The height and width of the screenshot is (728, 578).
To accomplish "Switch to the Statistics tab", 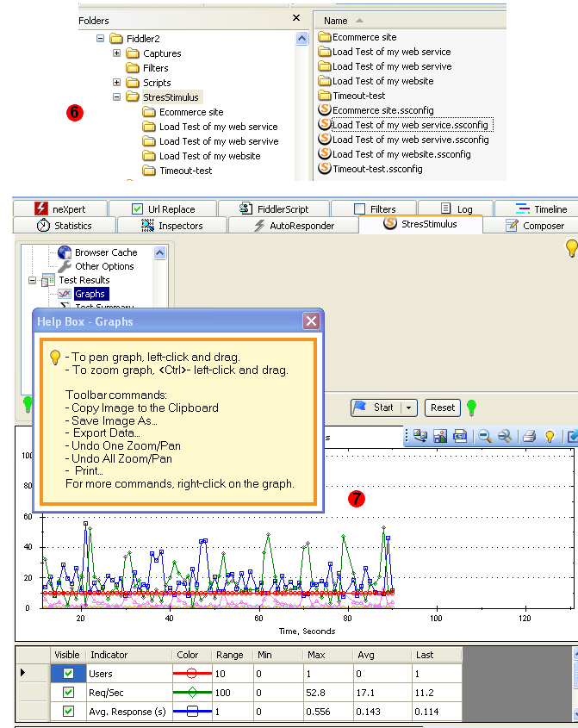I will [65, 226].
